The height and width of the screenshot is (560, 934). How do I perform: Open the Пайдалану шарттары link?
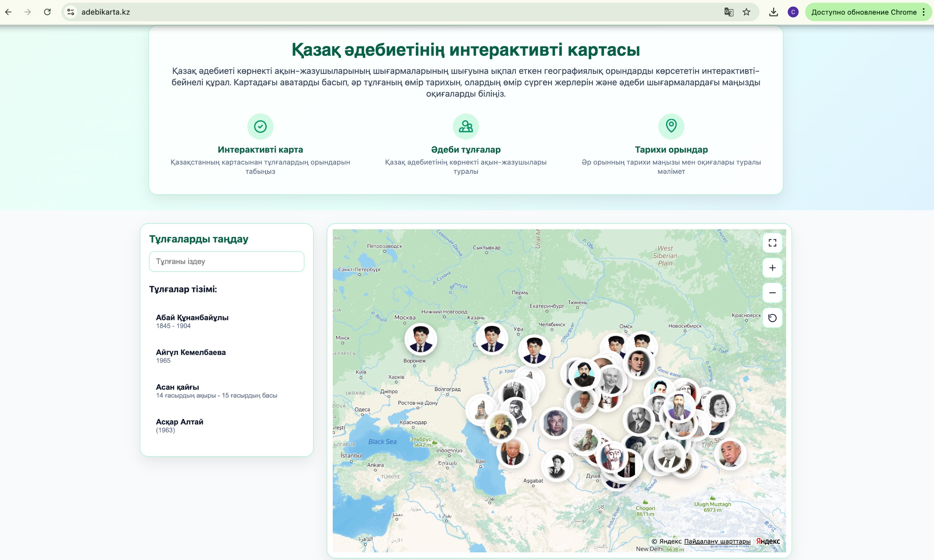click(x=717, y=541)
